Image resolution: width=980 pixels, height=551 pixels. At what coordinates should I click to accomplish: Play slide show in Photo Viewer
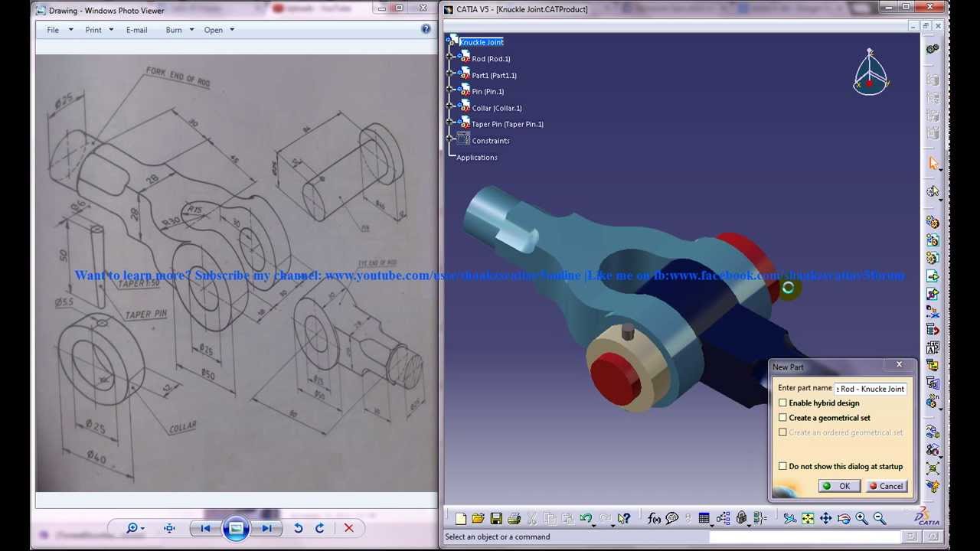point(236,528)
